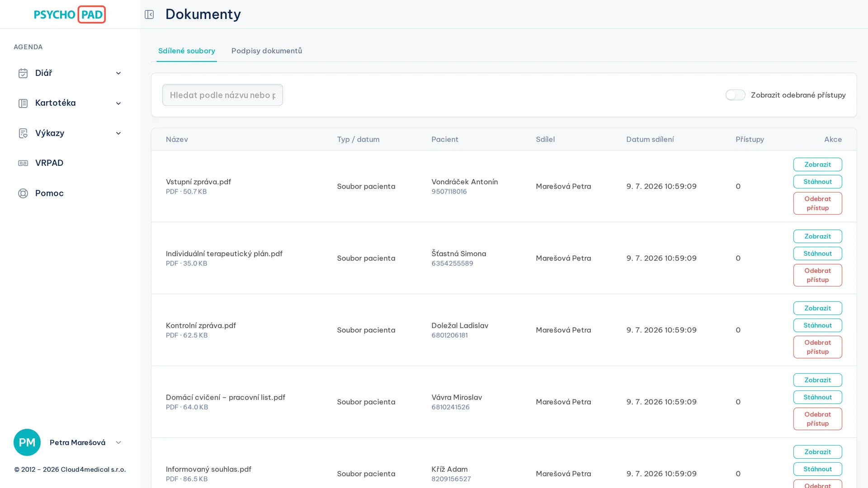Expand the Kartotéka menu chevron
Image resolution: width=868 pixels, height=488 pixels.
(x=118, y=103)
